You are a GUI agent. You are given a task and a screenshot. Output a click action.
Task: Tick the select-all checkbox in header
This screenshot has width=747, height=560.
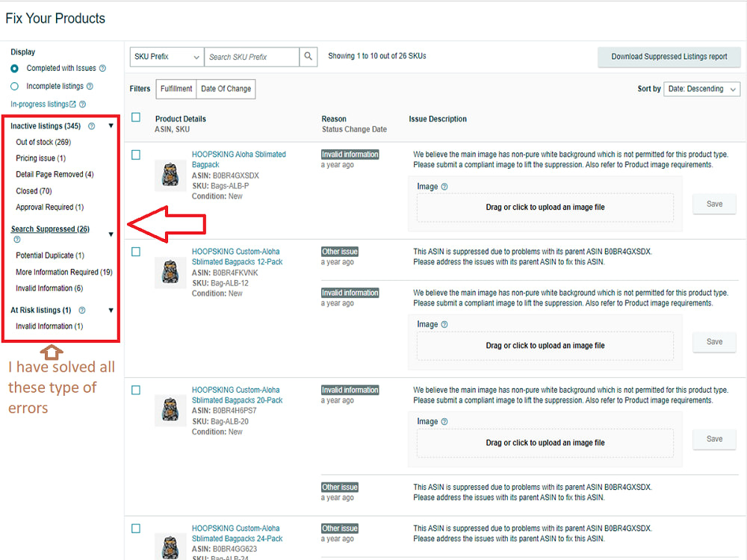point(136,117)
